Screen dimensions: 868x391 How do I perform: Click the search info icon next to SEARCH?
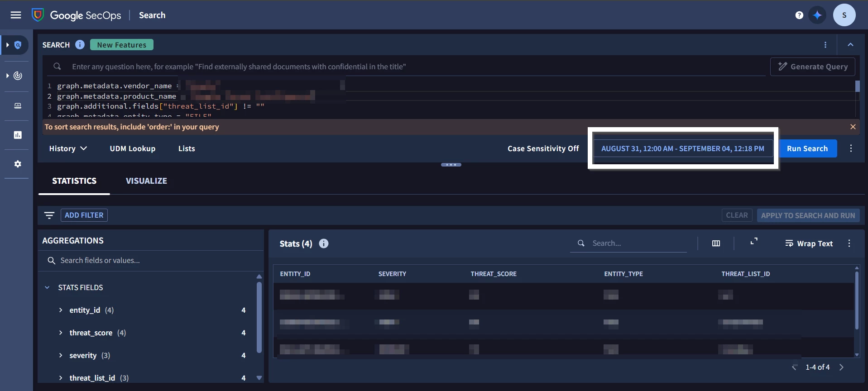coord(80,44)
